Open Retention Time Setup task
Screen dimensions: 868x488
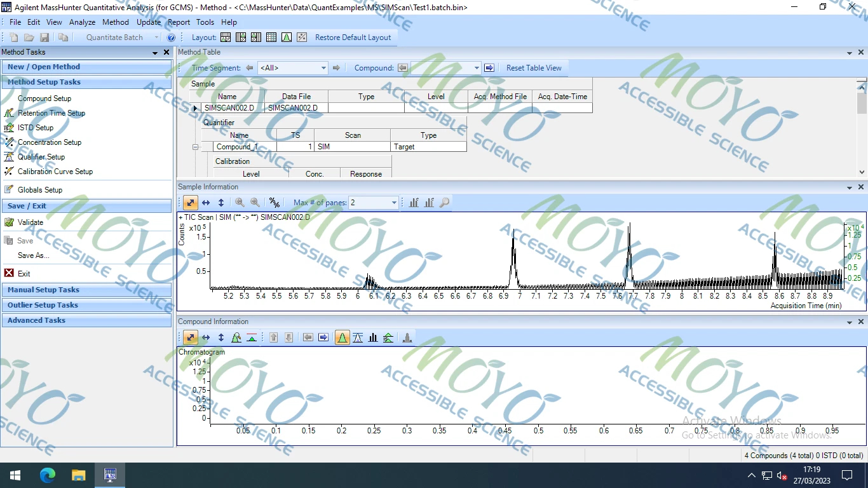(x=51, y=113)
